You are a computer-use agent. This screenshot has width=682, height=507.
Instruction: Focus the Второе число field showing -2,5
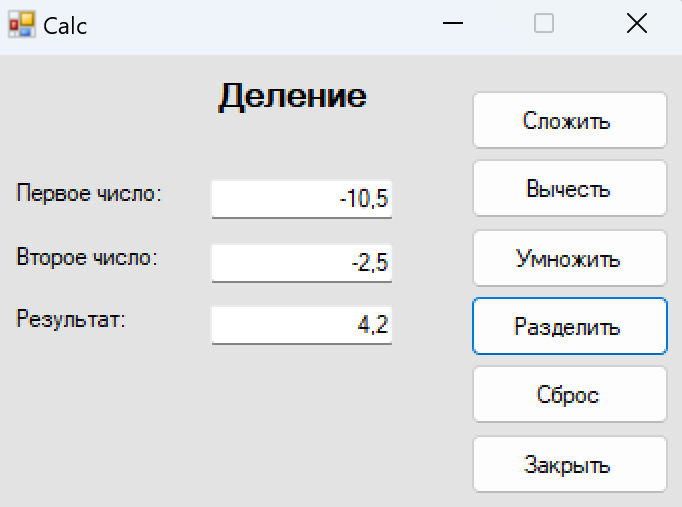pyautogui.click(x=302, y=263)
